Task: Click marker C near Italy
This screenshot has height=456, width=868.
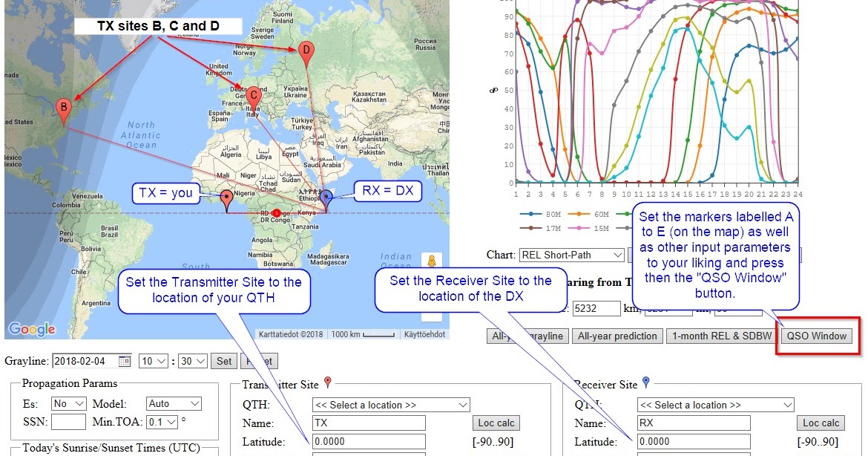Action: click(253, 95)
